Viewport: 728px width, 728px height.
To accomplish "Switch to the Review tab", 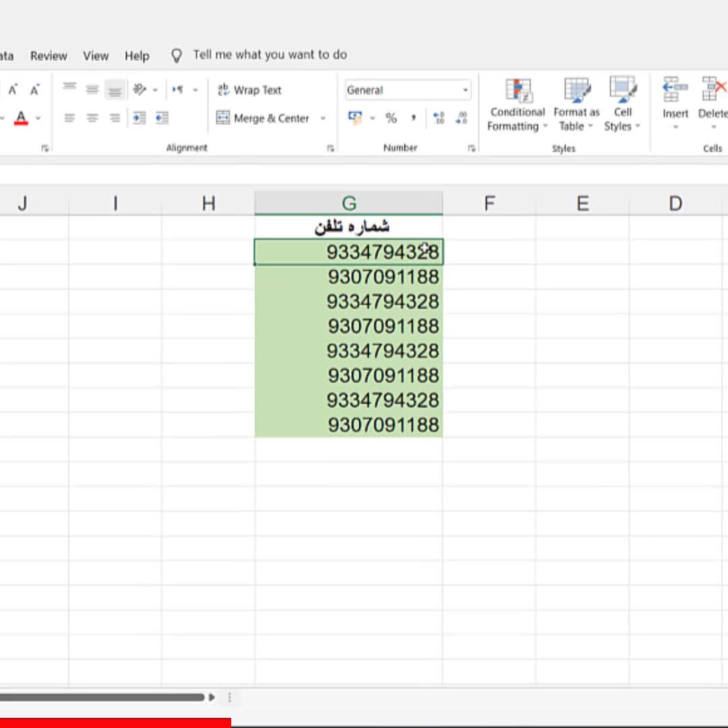I will (49, 56).
